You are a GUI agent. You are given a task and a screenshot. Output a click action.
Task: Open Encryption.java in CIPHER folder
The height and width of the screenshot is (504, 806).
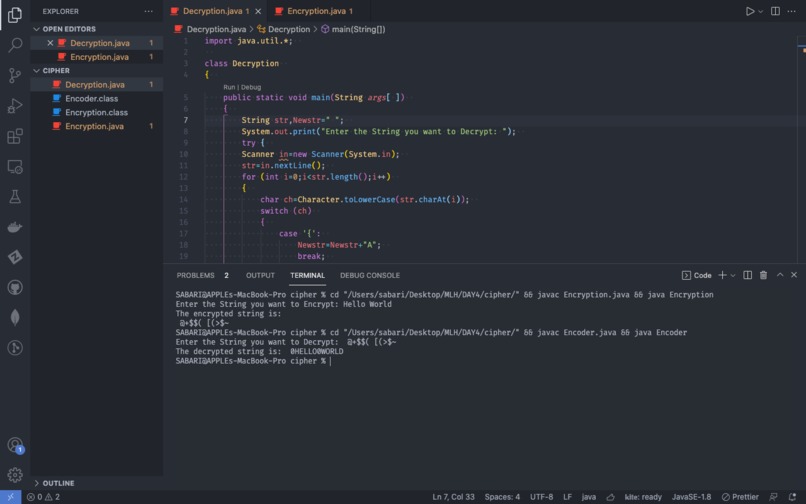click(x=97, y=126)
